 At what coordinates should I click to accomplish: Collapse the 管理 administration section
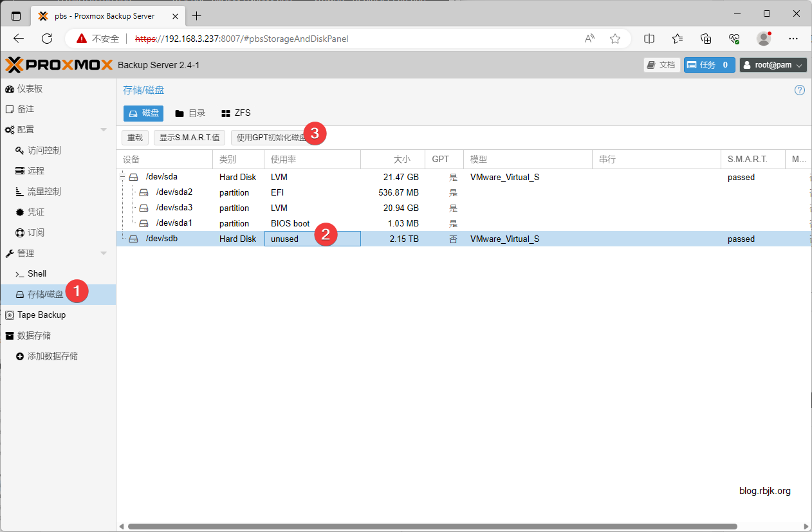coord(104,253)
